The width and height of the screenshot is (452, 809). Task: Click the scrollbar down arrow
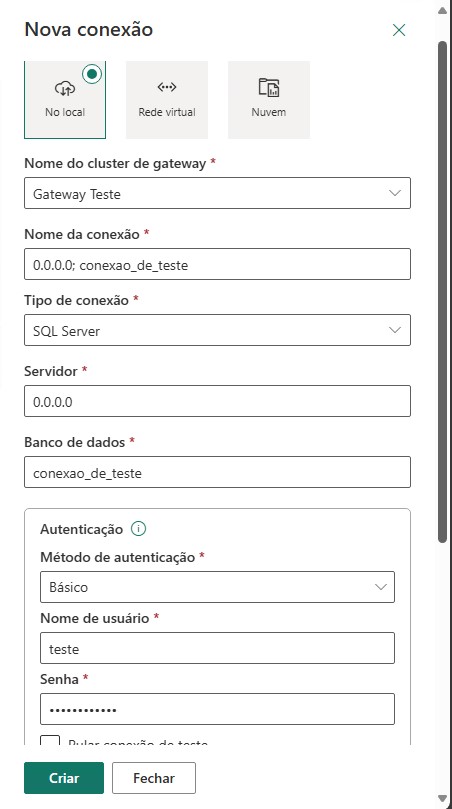click(442, 798)
